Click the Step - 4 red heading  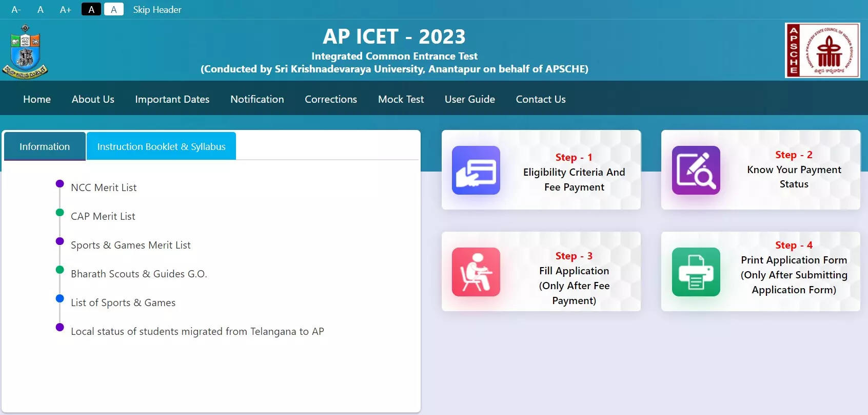point(794,245)
